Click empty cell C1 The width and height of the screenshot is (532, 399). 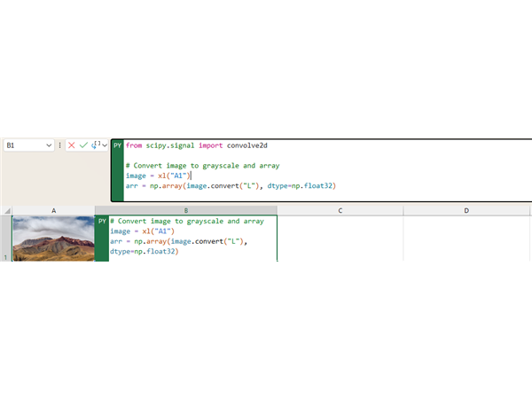tap(340, 238)
